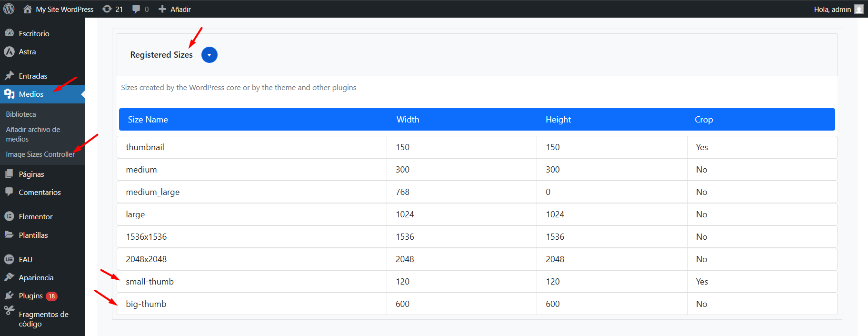Click the EAU icon in sidebar
868x336 pixels.
pyautogui.click(x=9, y=259)
